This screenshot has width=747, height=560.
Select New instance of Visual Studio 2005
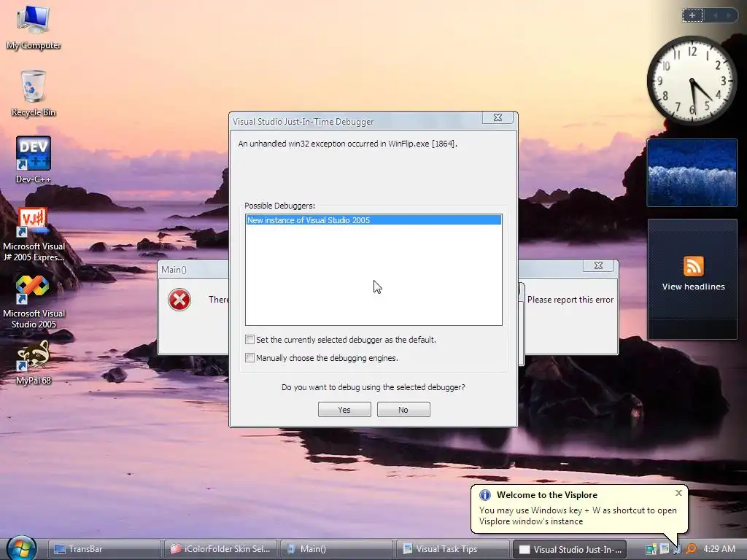(373, 220)
